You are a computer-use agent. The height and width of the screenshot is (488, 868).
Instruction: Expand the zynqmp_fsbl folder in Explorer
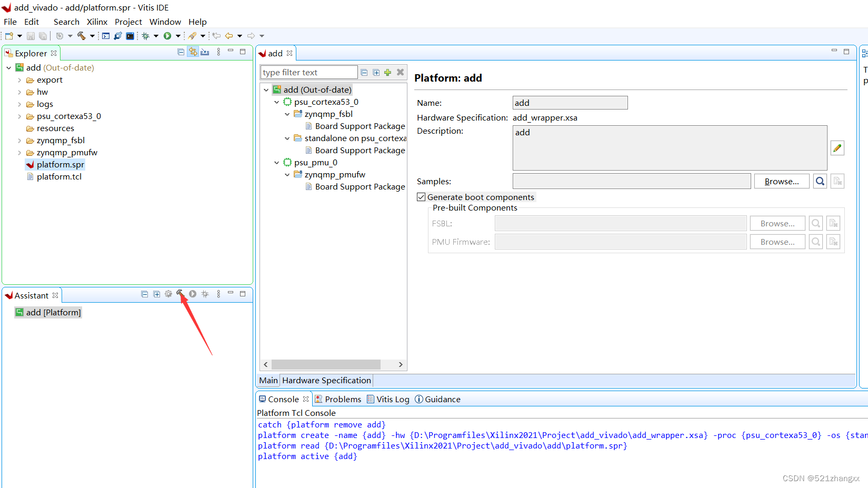(19, 140)
